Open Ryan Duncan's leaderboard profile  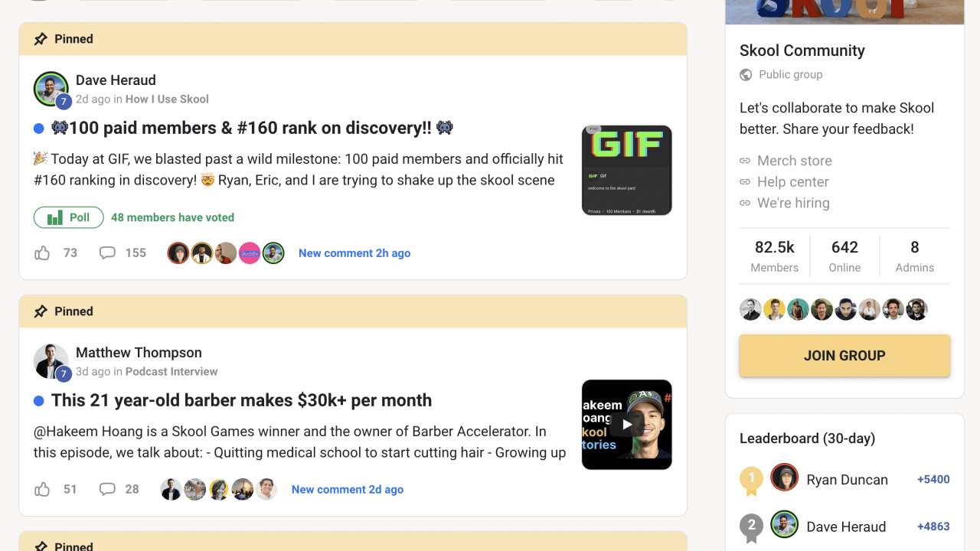(x=847, y=480)
